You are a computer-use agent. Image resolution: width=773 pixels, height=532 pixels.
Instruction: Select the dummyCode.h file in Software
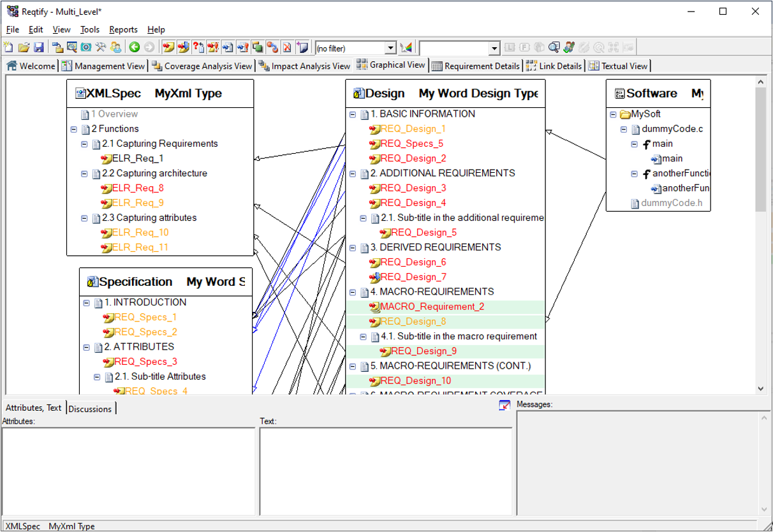click(672, 203)
